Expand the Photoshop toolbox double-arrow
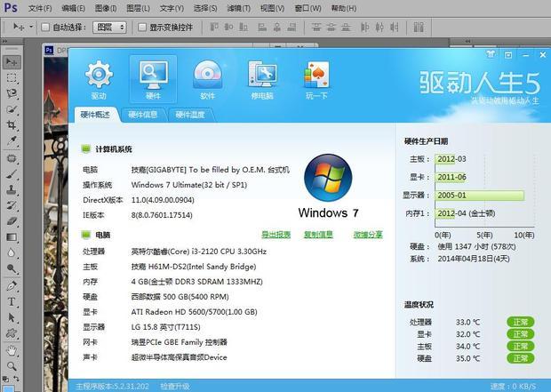This screenshot has height=392, width=551. [x=5, y=41]
